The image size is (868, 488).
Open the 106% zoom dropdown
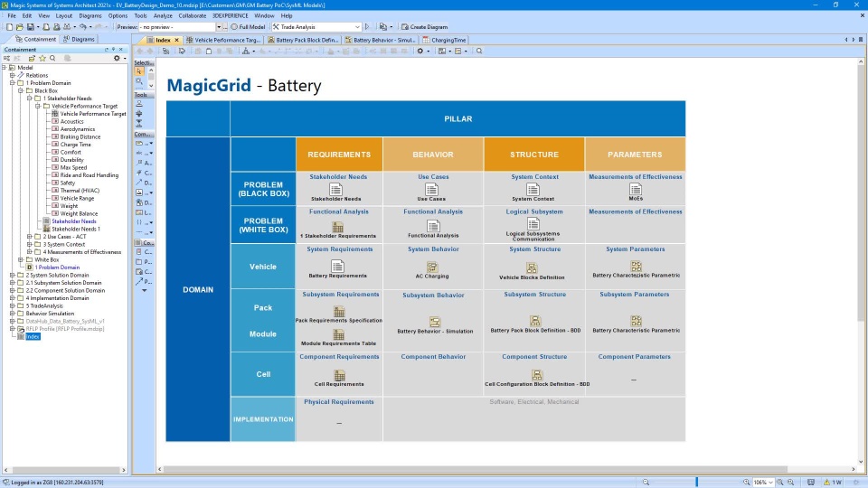click(770, 483)
